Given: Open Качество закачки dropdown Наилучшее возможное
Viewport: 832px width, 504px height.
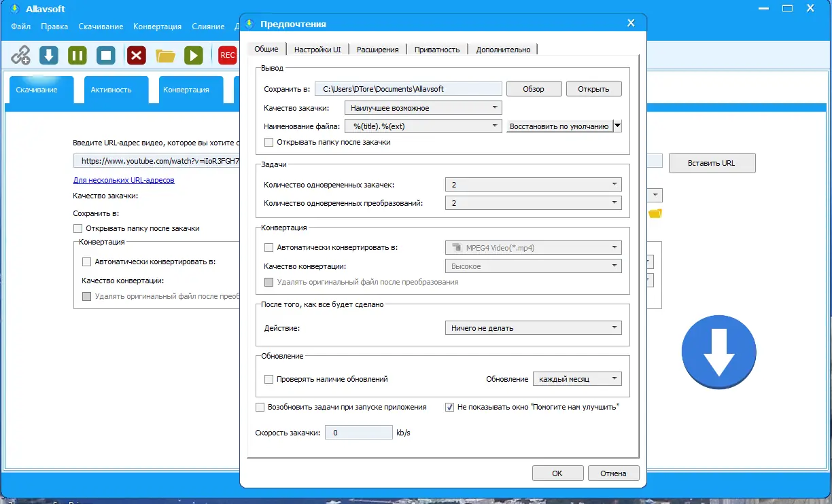Looking at the screenshot, I should coord(423,108).
